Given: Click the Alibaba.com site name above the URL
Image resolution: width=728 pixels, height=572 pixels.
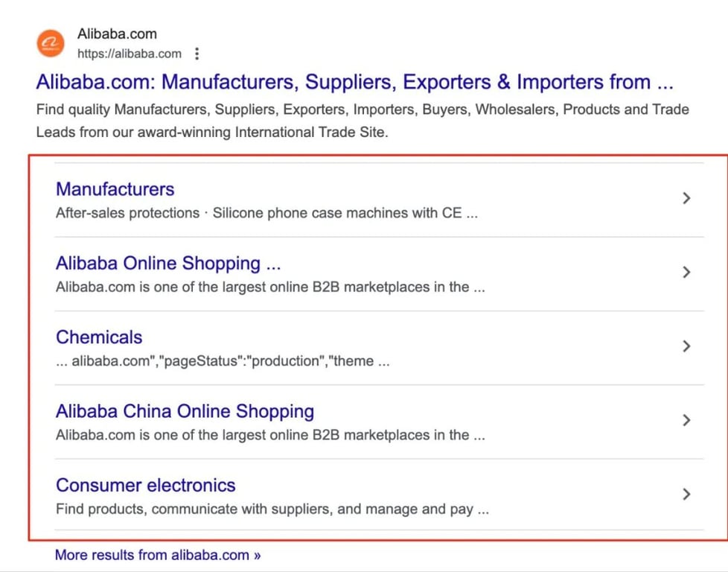Looking at the screenshot, I should (117, 34).
